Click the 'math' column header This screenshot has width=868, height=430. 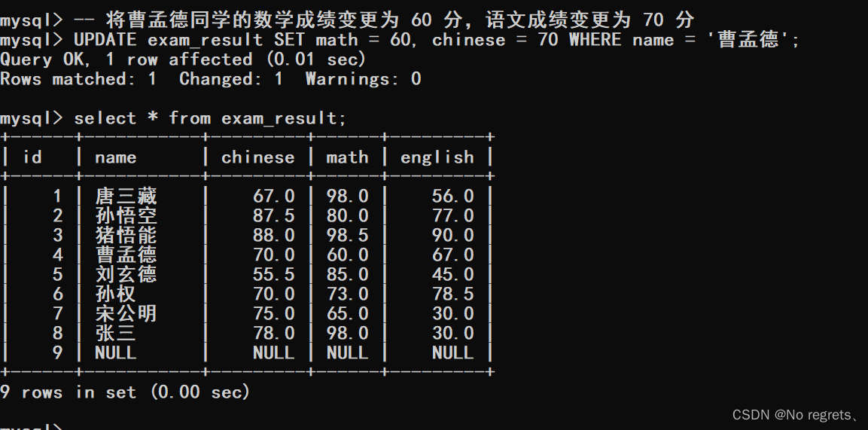[x=347, y=157]
